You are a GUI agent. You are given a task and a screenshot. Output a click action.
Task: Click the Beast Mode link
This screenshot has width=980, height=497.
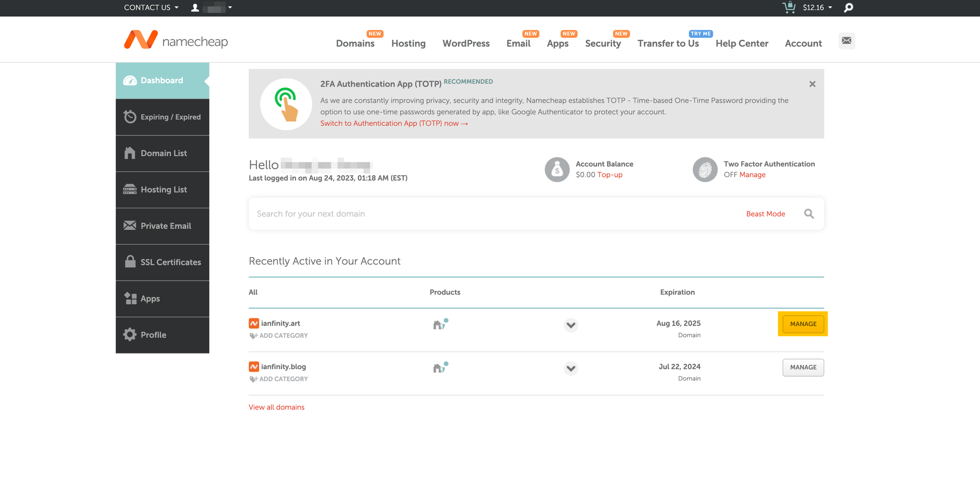pyautogui.click(x=765, y=214)
